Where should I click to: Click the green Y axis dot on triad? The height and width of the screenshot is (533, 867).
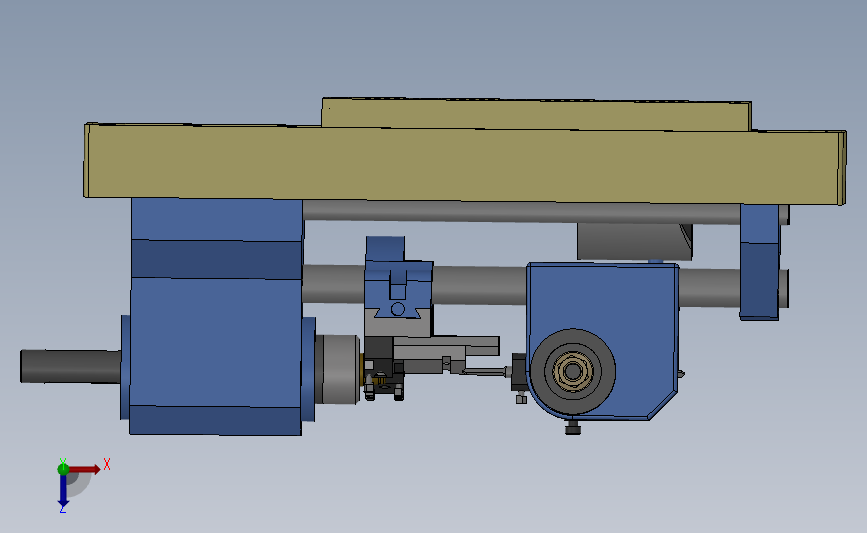63,469
